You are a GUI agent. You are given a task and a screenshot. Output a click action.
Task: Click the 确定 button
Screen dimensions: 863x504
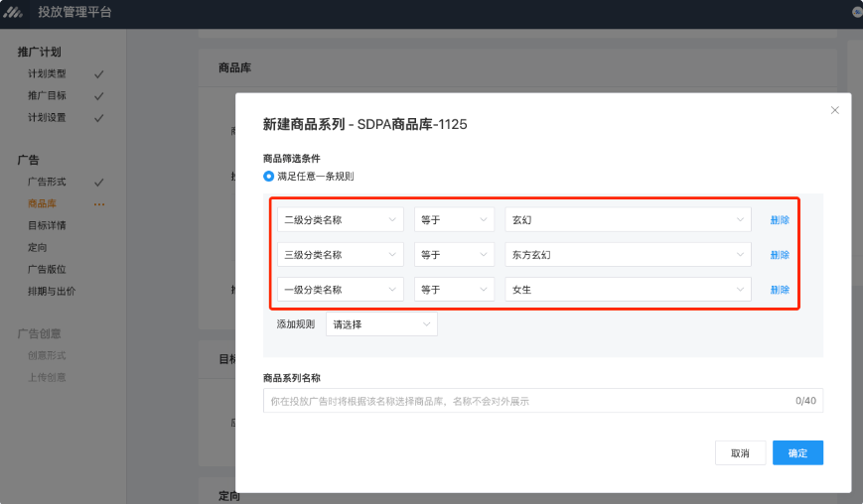(x=797, y=452)
